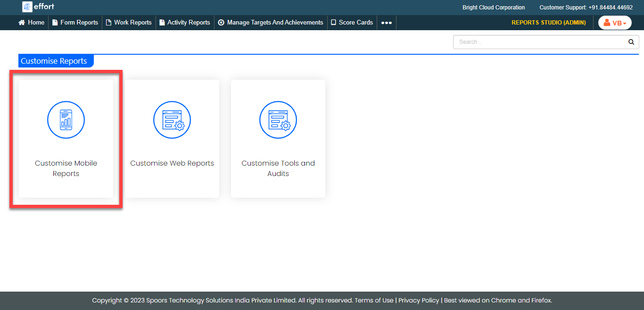Expand the three-dots more menu
Image resolution: width=644 pixels, height=310 pixels.
point(386,23)
